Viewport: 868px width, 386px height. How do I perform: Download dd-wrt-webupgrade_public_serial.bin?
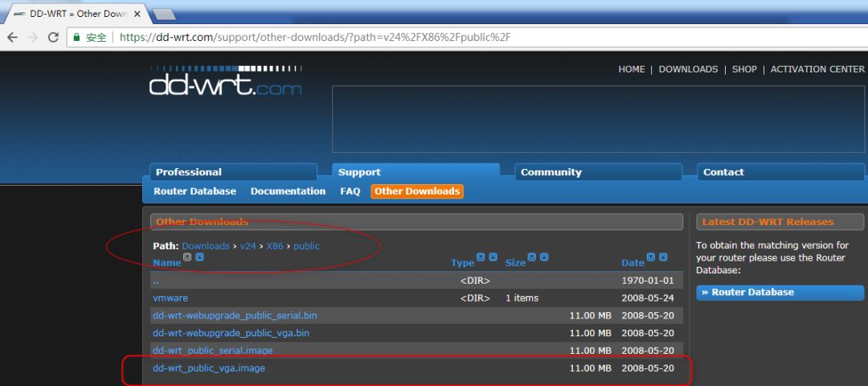235,316
